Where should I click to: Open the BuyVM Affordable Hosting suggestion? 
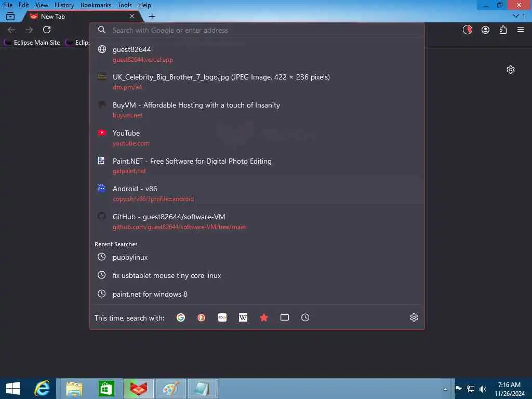[x=257, y=110]
